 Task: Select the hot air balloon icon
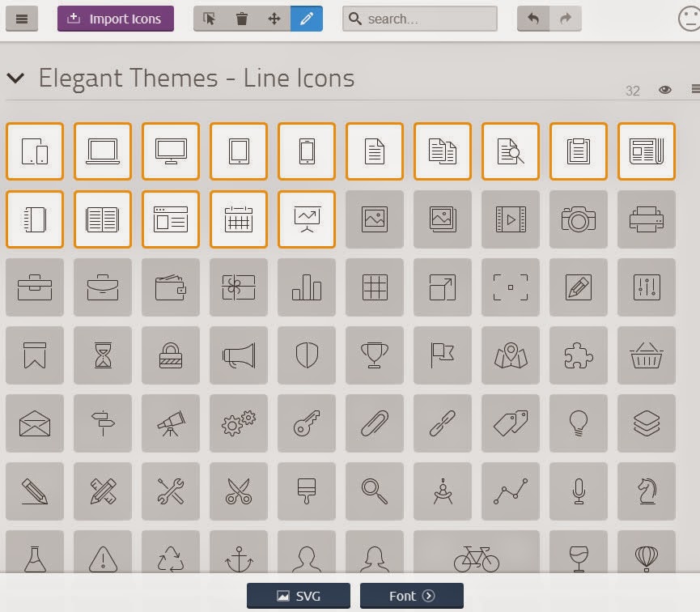point(646,555)
